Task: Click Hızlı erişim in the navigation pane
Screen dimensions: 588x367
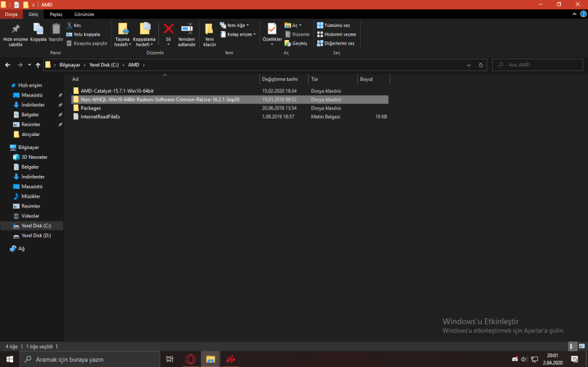Action: pyautogui.click(x=30, y=85)
